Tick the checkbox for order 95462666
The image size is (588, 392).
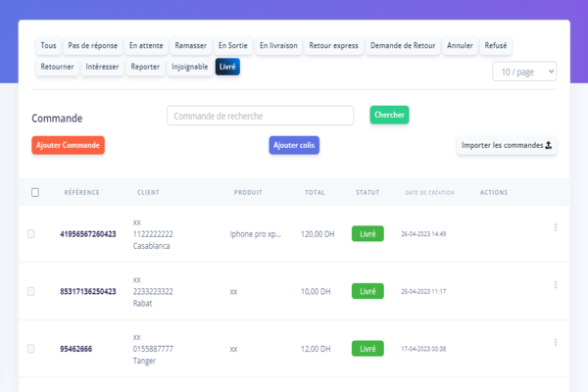[x=31, y=349]
